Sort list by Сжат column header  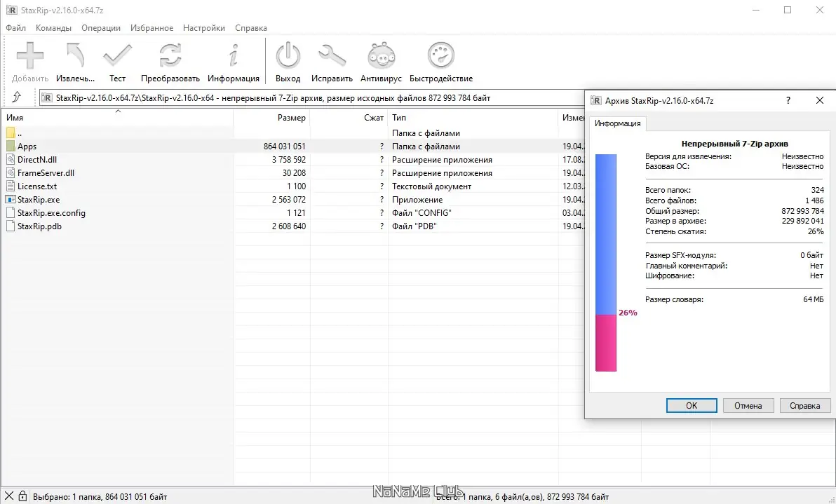click(x=349, y=117)
